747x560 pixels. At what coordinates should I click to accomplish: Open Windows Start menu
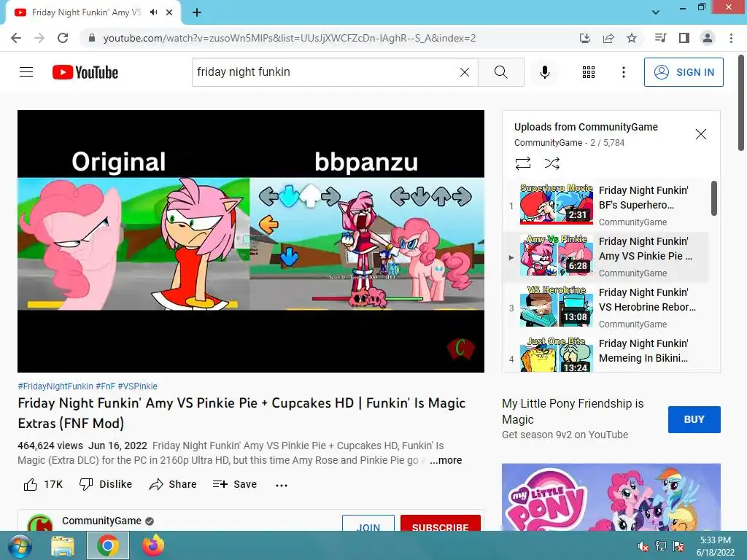18,545
